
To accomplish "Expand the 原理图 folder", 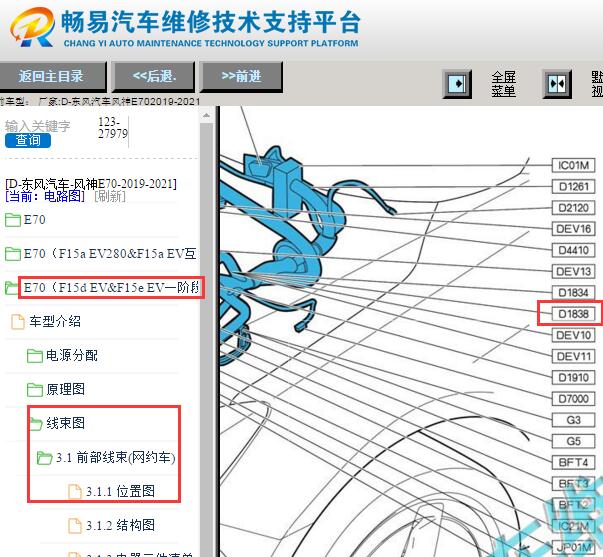I will pos(65,389).
